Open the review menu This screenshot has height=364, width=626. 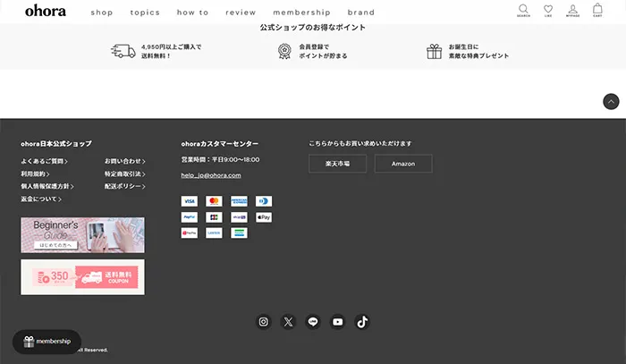241,13
